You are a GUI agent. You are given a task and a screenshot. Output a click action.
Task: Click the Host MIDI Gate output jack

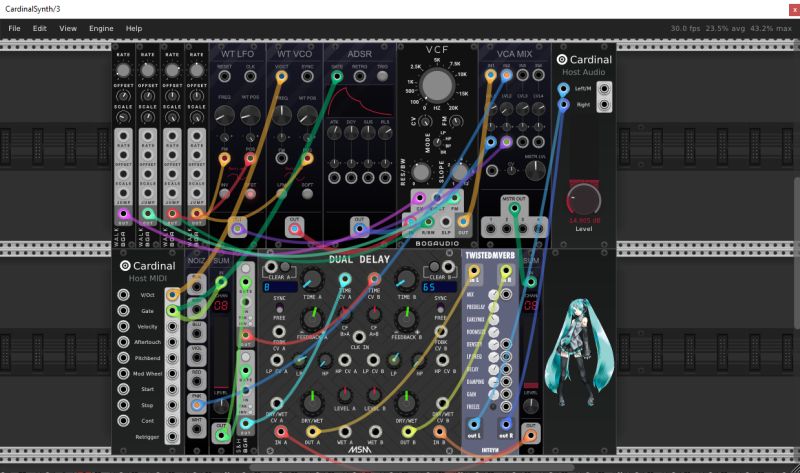(172, 310)
